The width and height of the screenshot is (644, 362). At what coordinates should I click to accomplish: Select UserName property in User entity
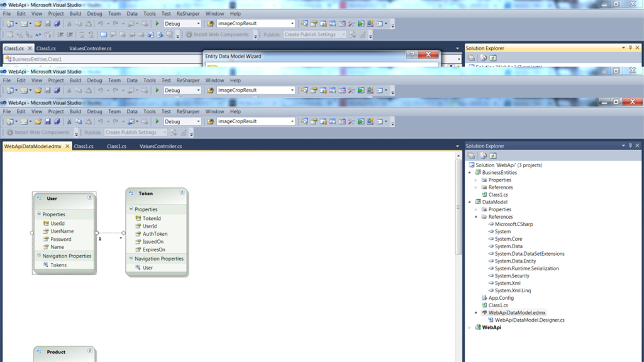[x=62, y=231]
